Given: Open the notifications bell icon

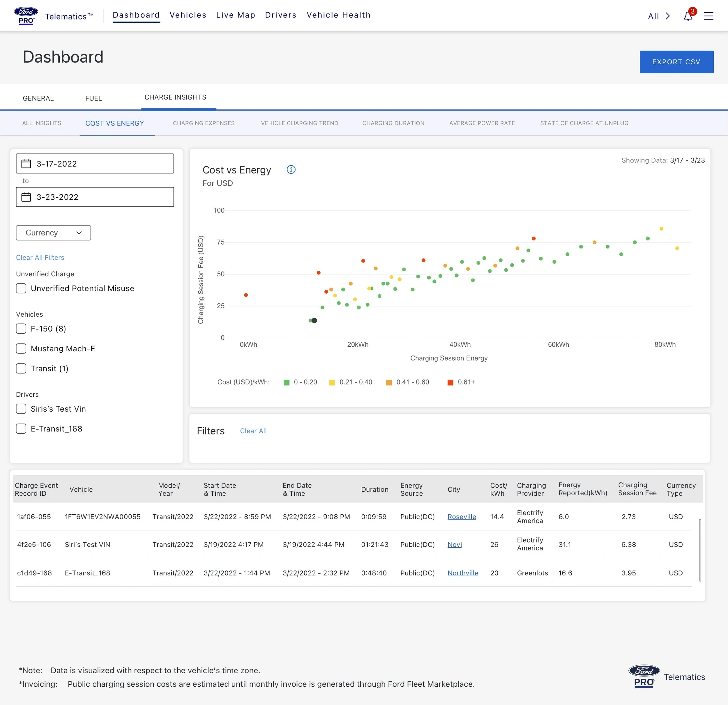Looking at the screenshot, I should pos(688,16).
